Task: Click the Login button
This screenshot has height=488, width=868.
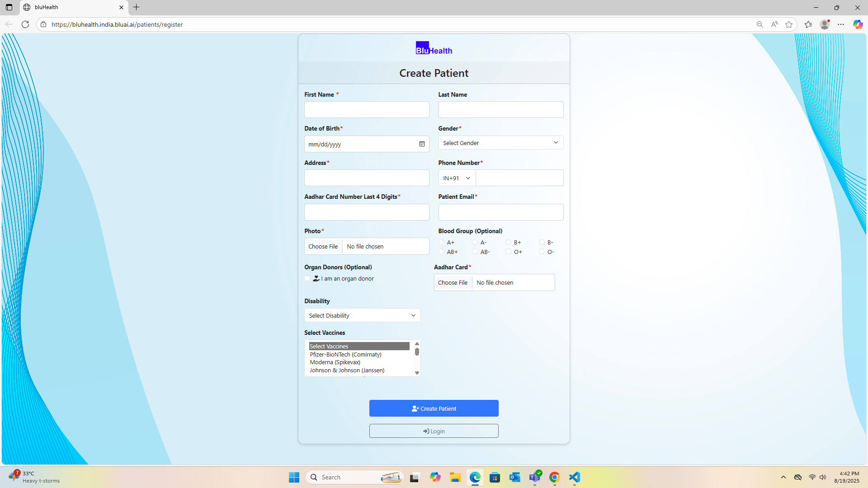Action: [x=434, y=431]
